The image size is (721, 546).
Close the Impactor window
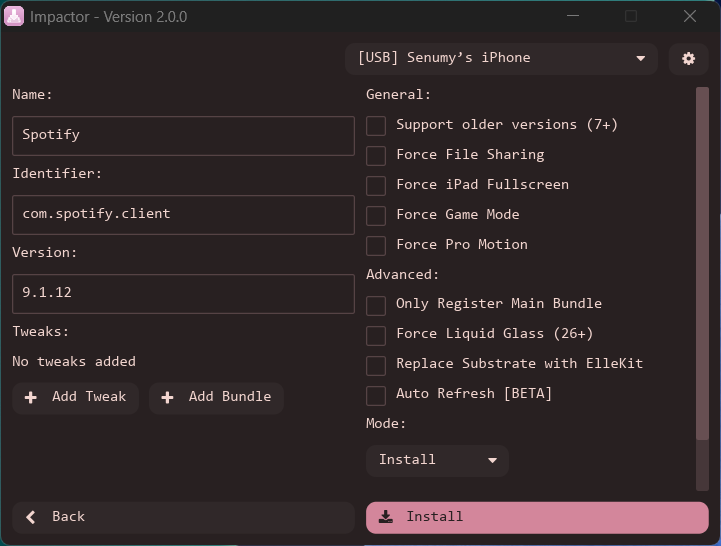690,16
